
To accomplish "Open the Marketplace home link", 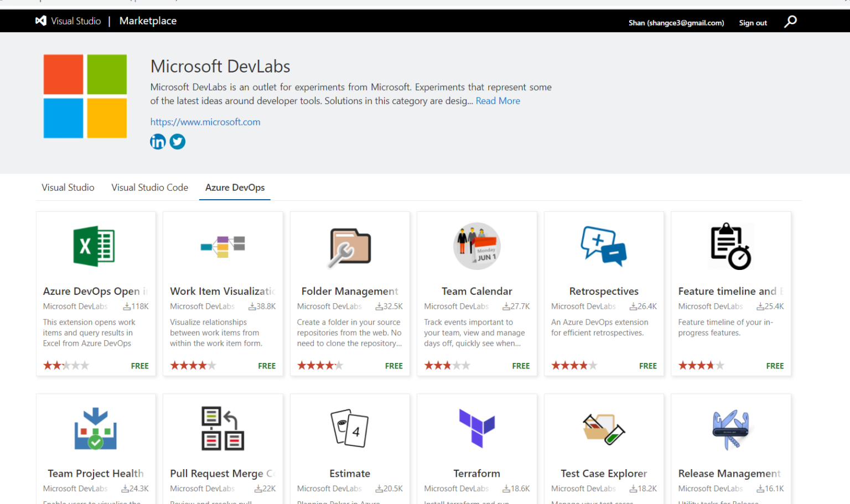I will point(148,21).
